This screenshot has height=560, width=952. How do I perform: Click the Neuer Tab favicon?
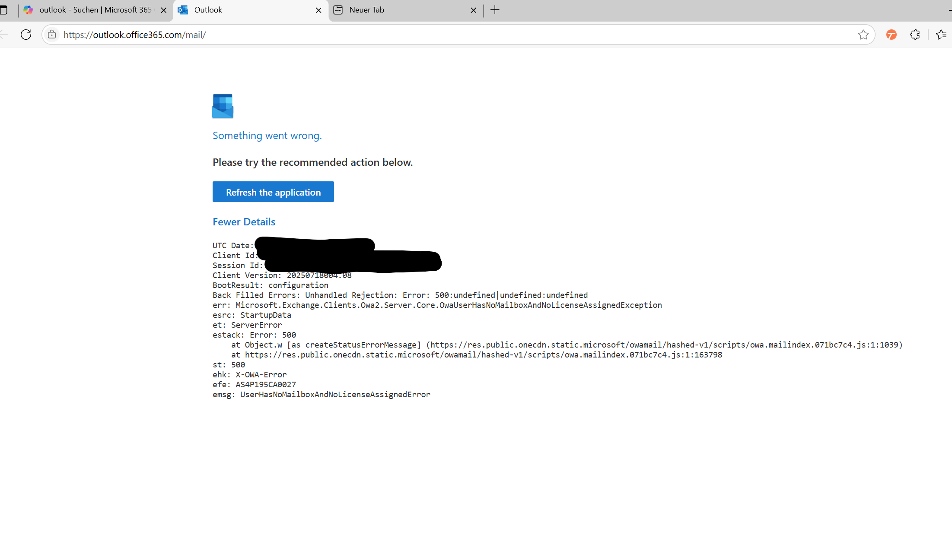pos(338,10)
